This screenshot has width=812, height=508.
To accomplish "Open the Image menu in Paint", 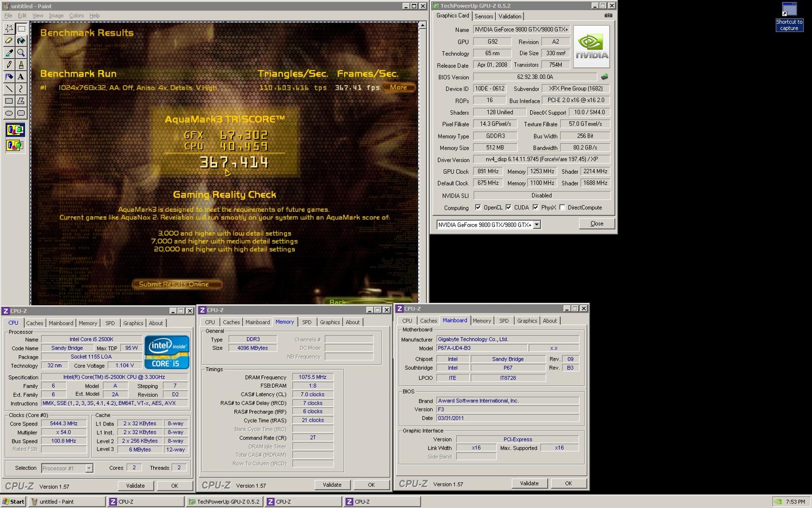I will pyautogui.click(x=56, y=16).
